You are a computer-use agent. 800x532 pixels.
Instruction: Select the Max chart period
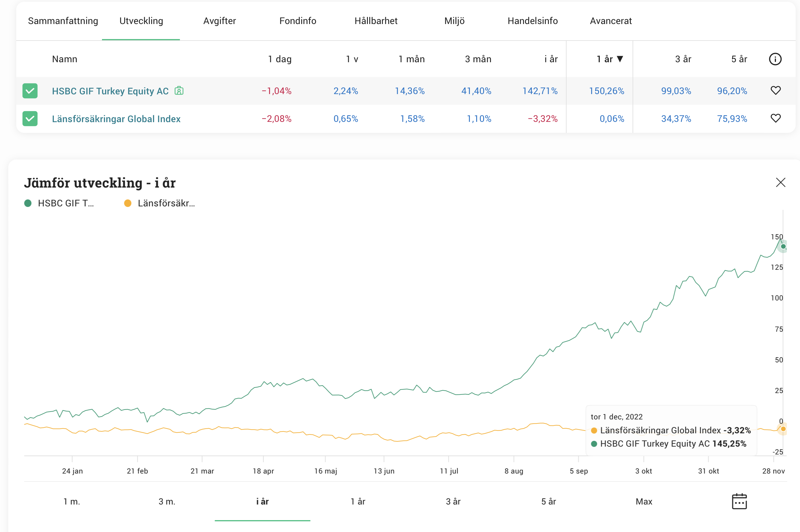pos(644,501)
